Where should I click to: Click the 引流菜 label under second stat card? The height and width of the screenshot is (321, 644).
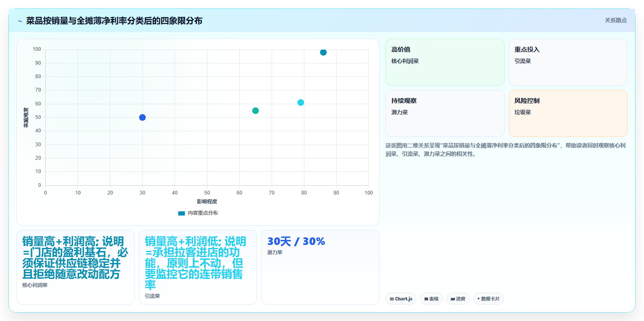point(152,296)
